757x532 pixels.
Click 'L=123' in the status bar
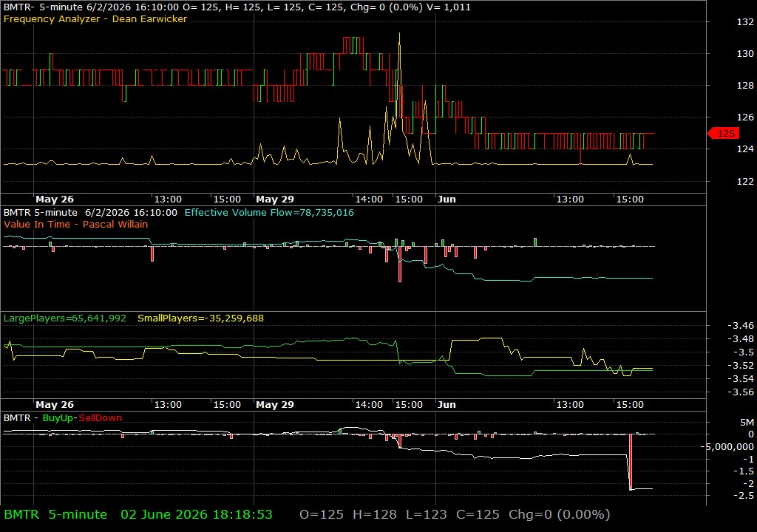pos(427,514)
